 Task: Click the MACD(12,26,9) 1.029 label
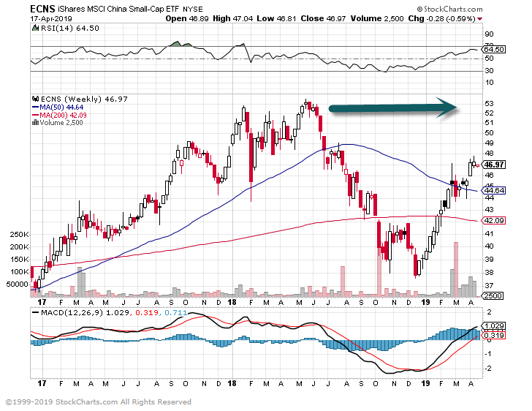coord(85,312)
